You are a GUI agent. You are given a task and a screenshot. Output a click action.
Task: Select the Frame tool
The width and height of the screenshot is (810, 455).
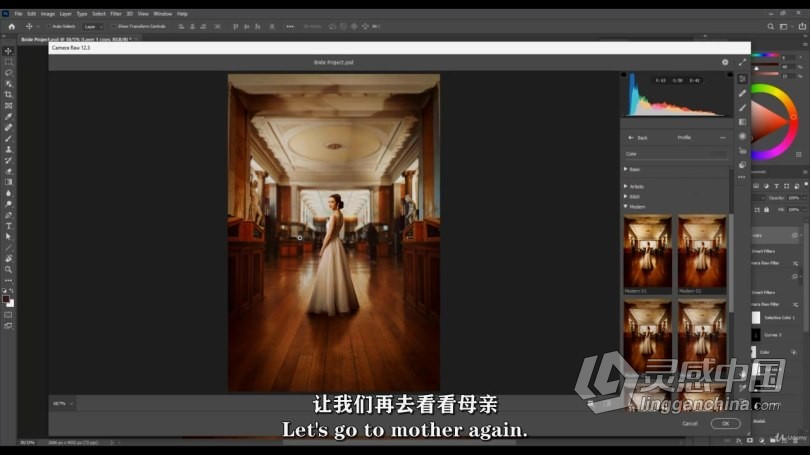pos(8,105)
